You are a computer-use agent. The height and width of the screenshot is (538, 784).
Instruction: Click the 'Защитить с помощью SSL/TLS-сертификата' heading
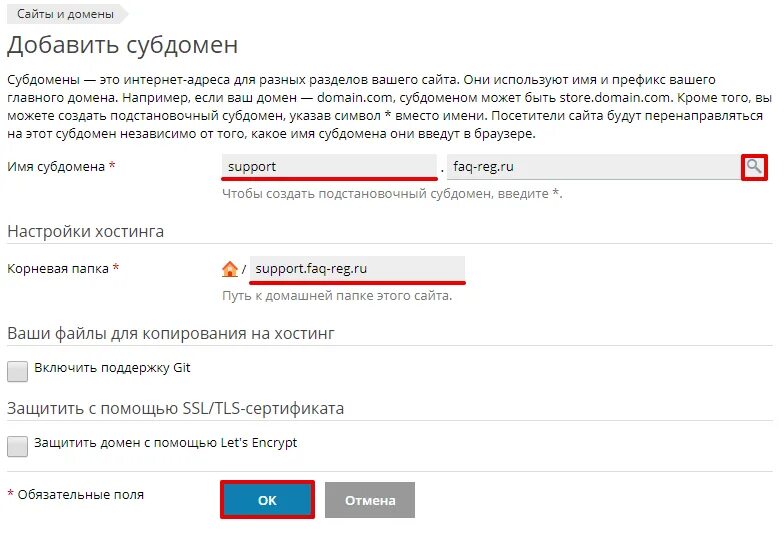[175, 408]
